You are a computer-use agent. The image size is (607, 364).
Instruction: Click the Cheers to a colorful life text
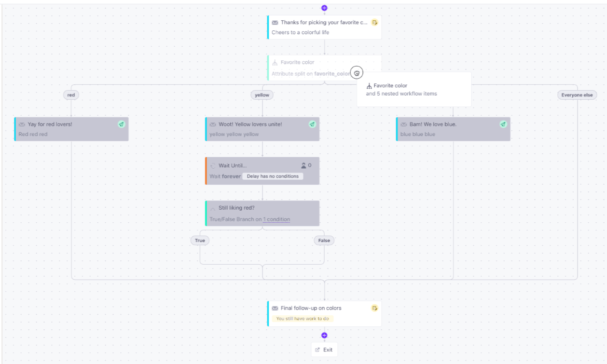(300, 32)
